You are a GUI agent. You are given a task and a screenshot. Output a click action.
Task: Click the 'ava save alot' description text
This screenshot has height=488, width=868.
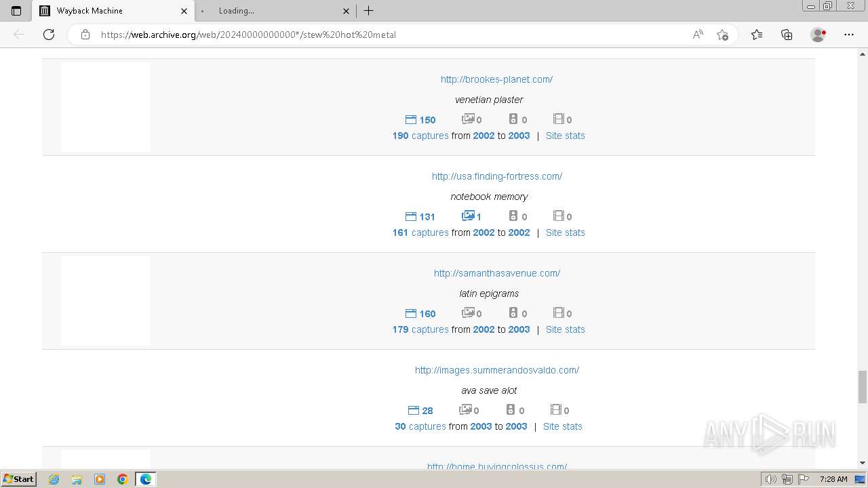tap(489, 390)
